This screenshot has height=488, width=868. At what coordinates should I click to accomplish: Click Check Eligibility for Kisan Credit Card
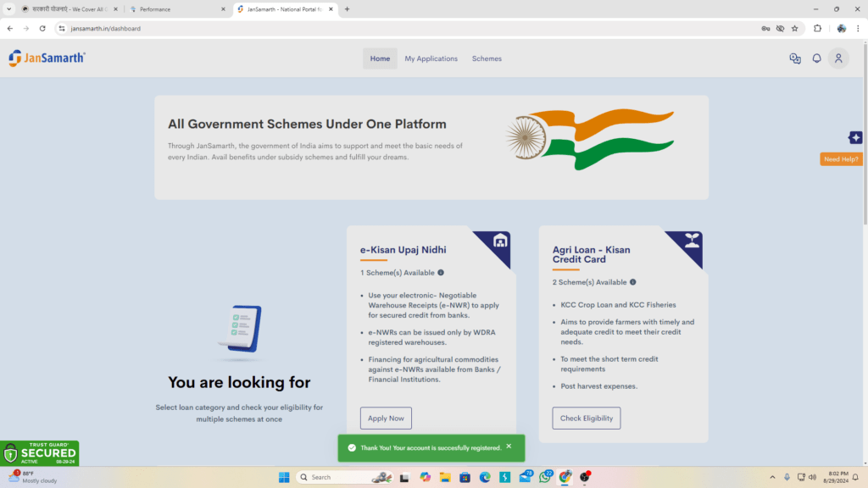(x=587, y=419)
